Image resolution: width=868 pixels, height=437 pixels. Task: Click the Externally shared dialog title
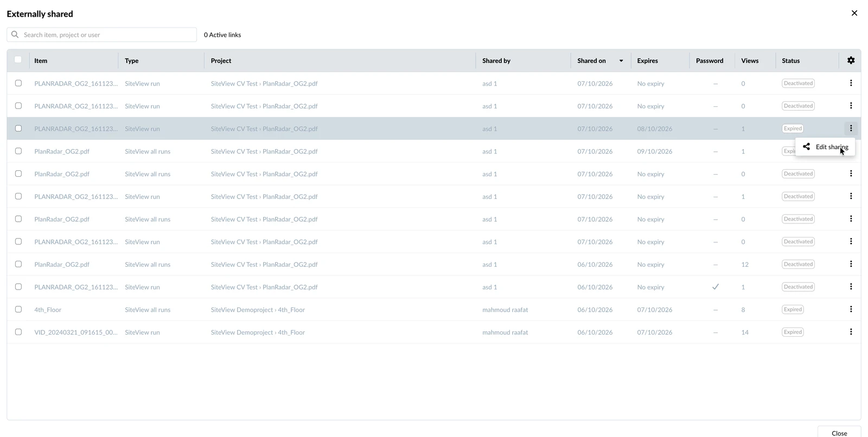[40, 14]
